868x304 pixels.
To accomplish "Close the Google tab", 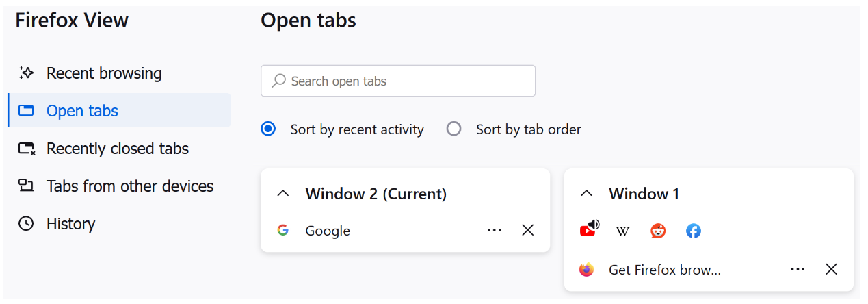I will [x=528, y=230].
